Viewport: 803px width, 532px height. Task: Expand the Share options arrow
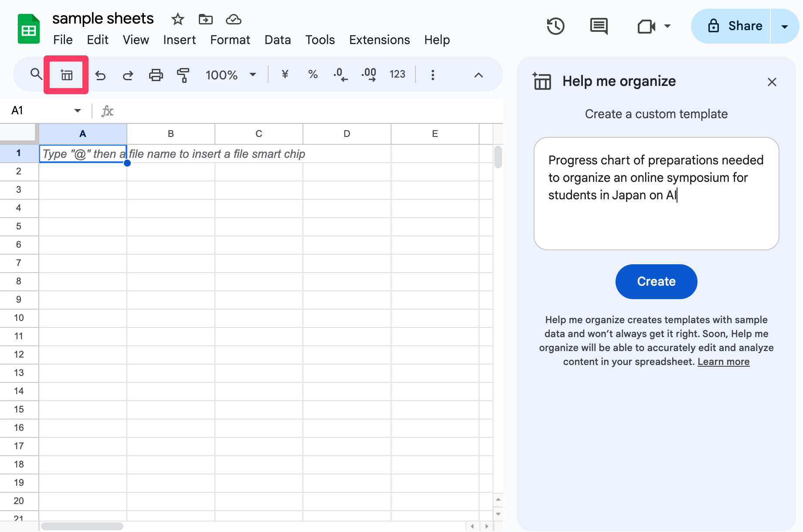(784, 27)
